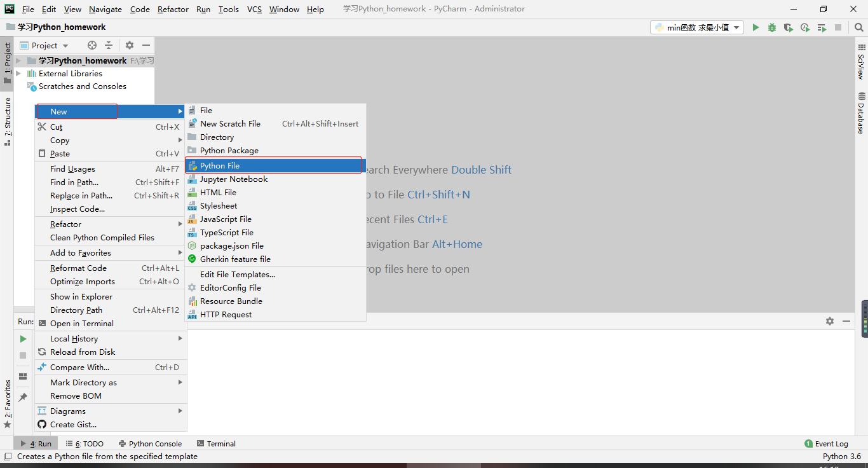Run with Coverage shield icon

click(789, 27)
